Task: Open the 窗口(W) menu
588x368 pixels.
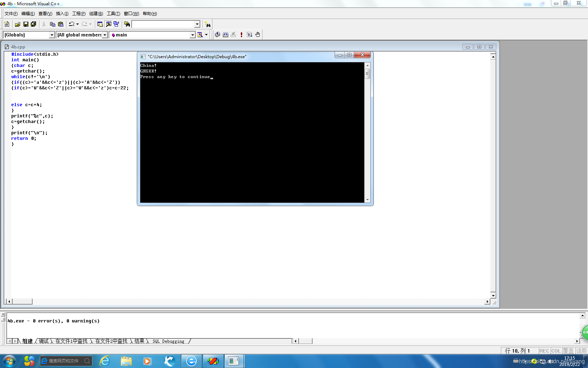Action: 131,14
